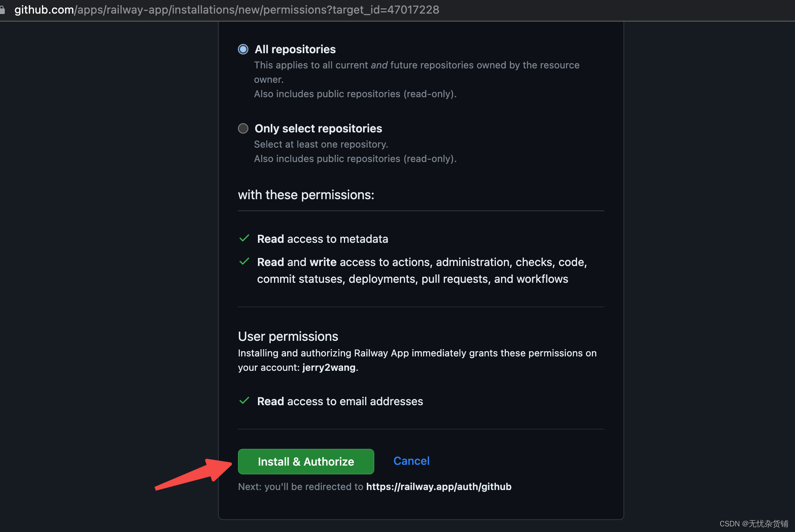Click 'Select at least one repository.' text
The width and height of the screenshot is (795, 532).
(x=321, y=144)
